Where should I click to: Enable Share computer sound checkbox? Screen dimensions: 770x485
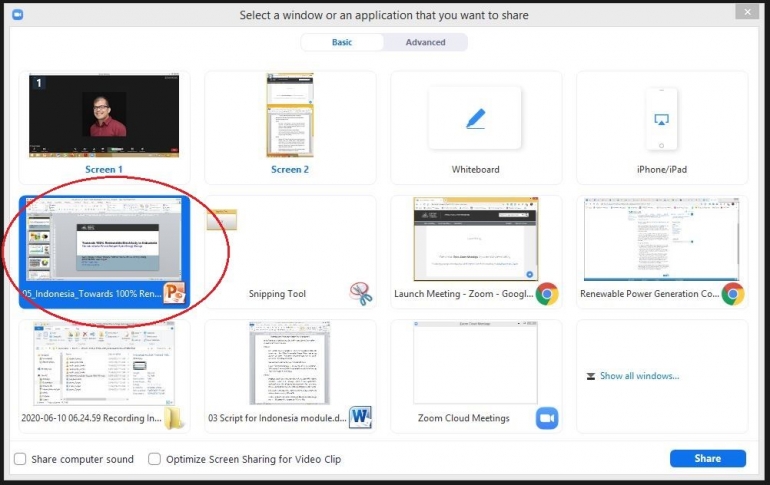click(x=20, y=459)
